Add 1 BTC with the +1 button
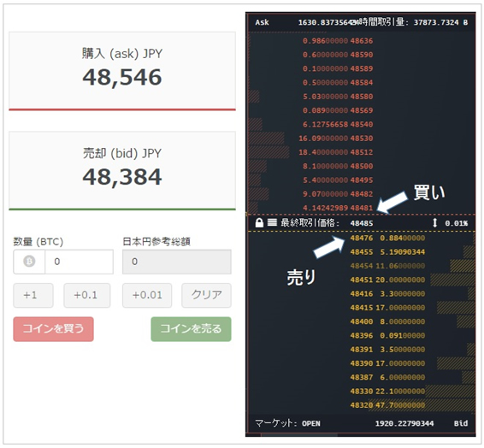Viewport: 484px width, 448px height. [33, 295]
